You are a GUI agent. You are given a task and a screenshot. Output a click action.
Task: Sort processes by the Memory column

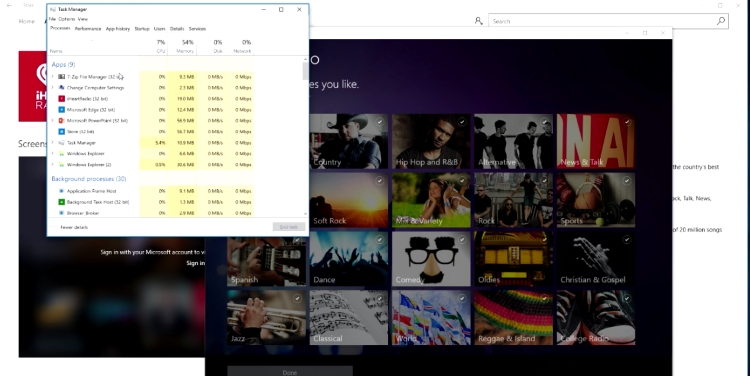tap(182, 46)
